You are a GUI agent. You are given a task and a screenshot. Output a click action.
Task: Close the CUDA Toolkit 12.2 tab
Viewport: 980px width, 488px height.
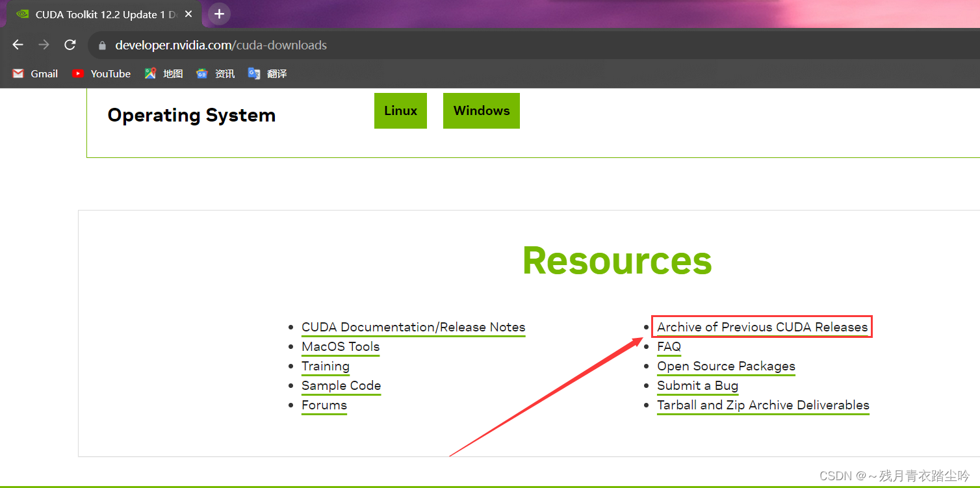click(188, 14)
